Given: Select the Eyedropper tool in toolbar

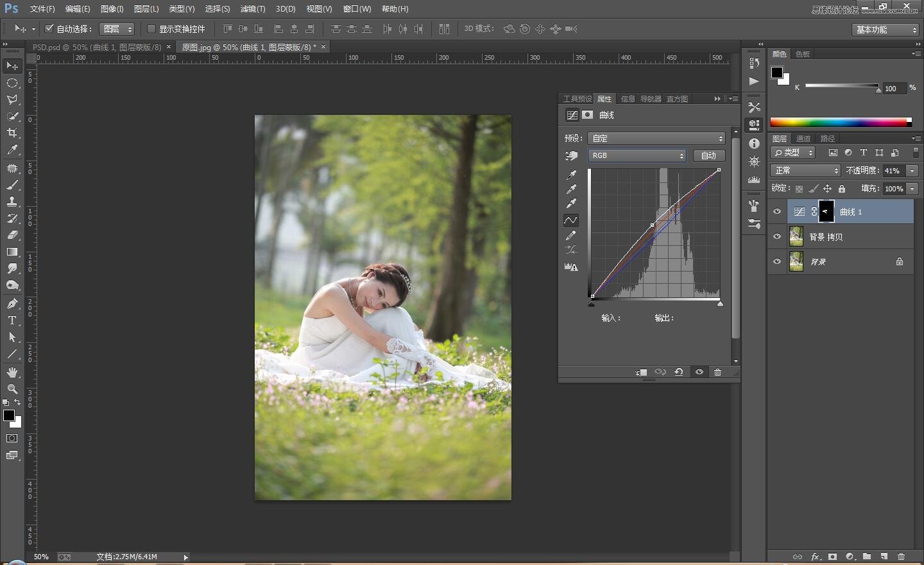Looking at the screenshot, I should pos(12,150).
